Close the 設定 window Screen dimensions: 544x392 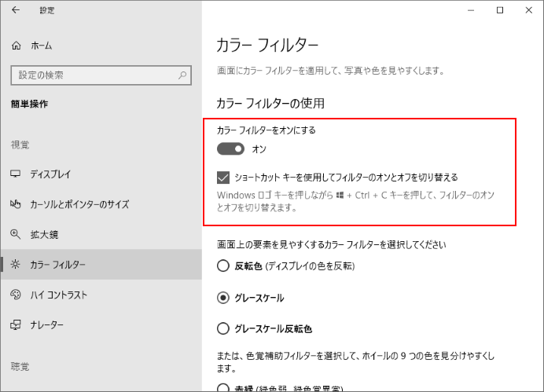[529, 10]
